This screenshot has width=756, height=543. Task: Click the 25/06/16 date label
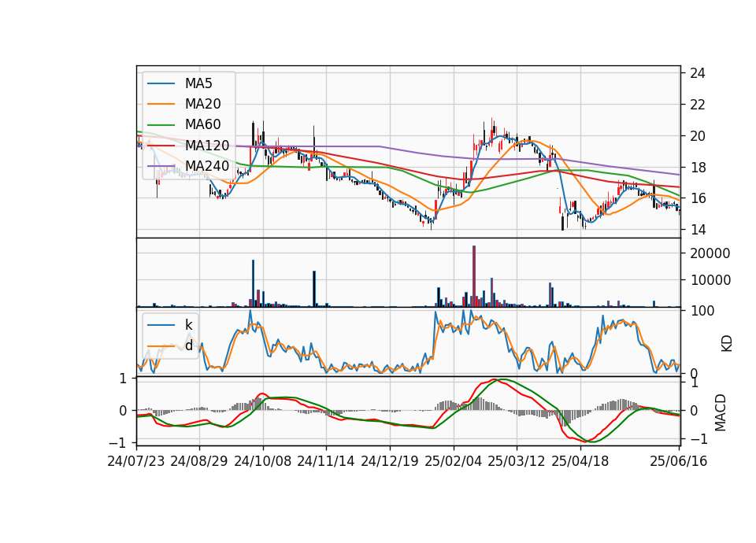click(678, 461)
